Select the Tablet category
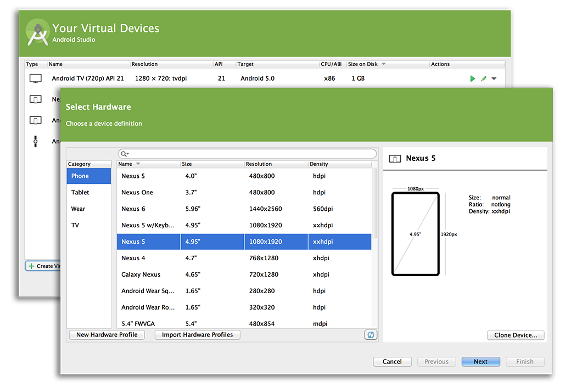The image size is (571, 392). pos(80,193)
